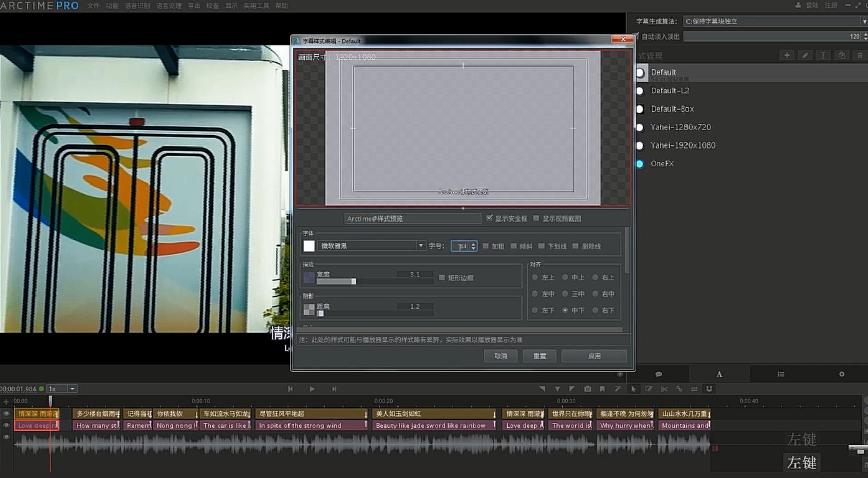Open the 字幕生成算法 dropdown

[863, 21]
